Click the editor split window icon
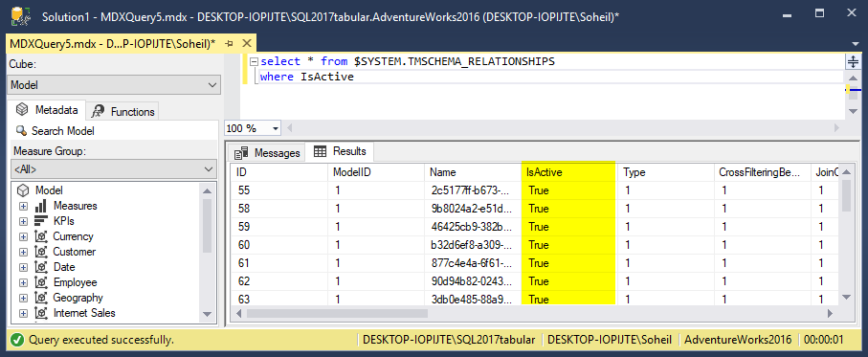 [853, 61]
